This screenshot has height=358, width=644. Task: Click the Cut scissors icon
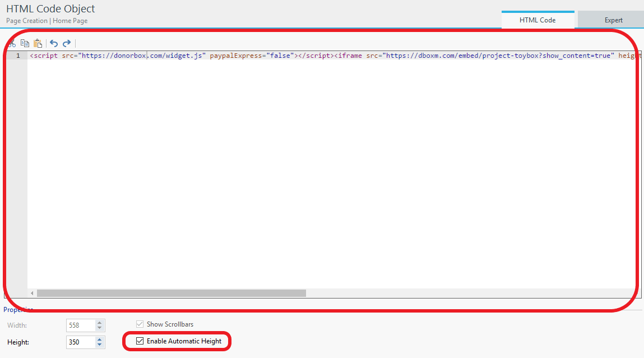click(x=11, y=43)
